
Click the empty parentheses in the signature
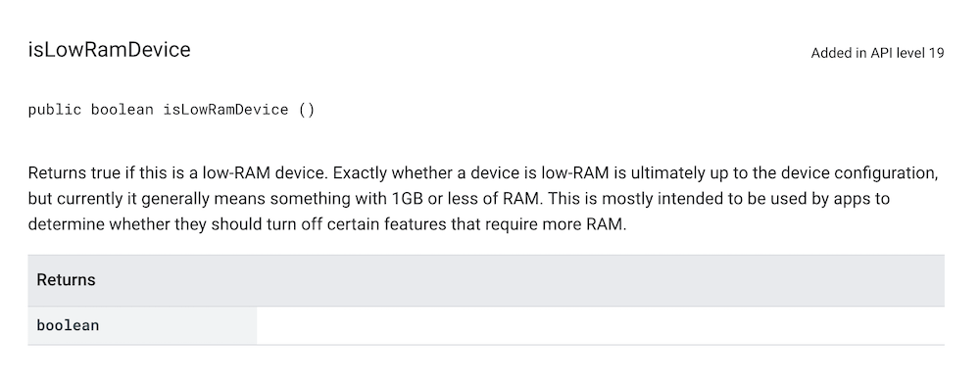click(x=306, y=110)
